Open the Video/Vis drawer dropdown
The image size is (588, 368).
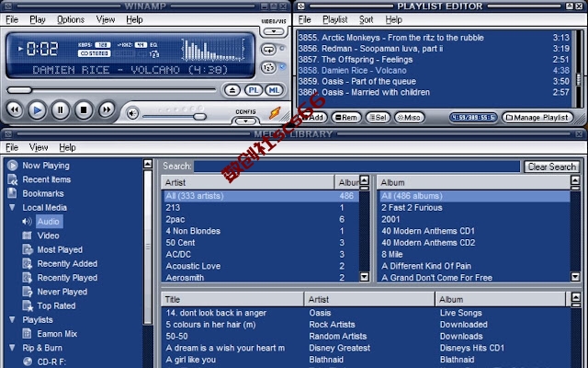coord(274,31)
